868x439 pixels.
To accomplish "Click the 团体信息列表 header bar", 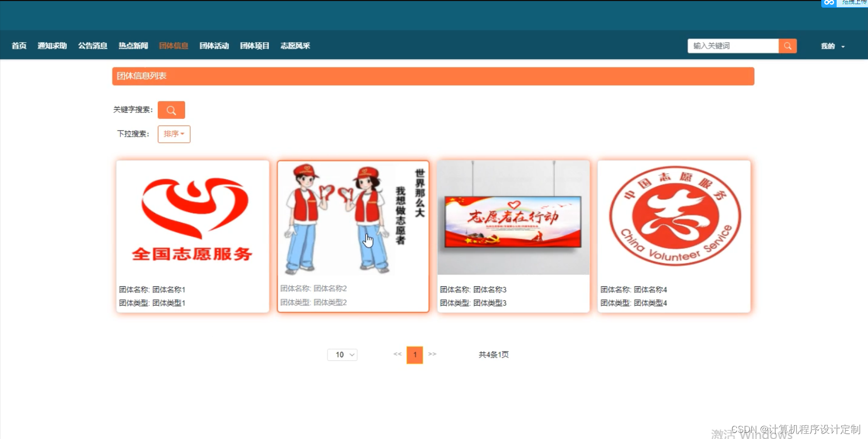I will [x=433, y=76].
